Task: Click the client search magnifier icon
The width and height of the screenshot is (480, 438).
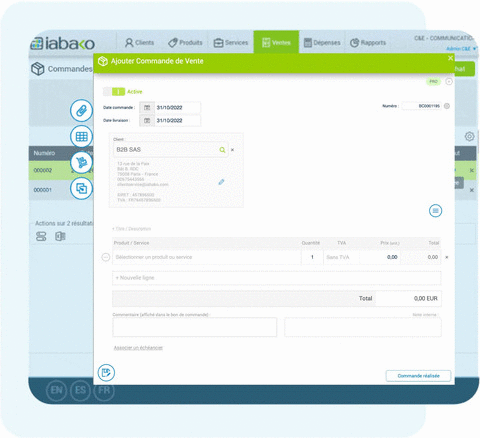Action: click(x=222, y=150)
